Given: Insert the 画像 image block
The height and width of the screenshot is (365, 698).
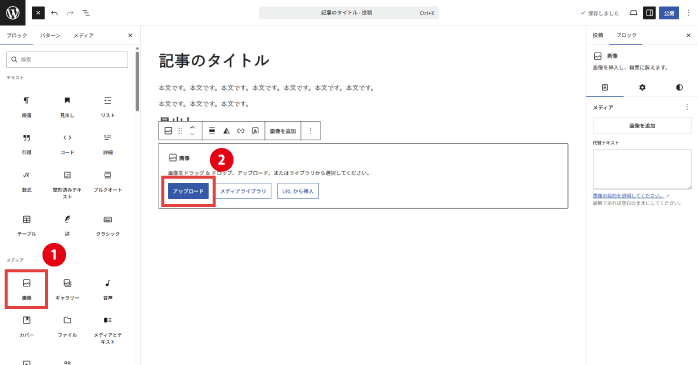Looking at the screenshot, I should point(27,289).
